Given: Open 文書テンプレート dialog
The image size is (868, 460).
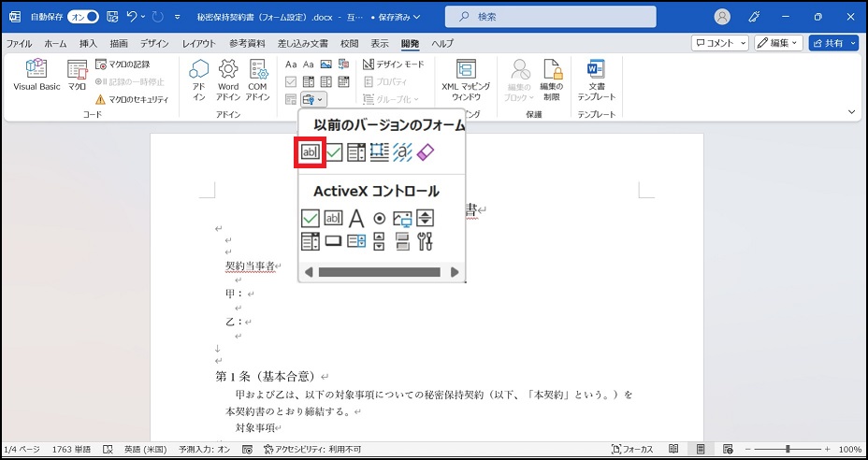Looking at the screenshot, I should (597, 80).
